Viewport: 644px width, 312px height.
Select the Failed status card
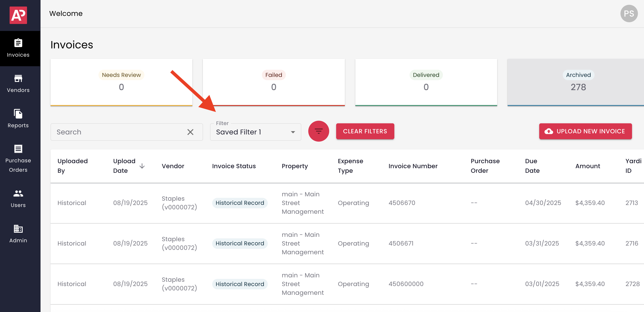tap(274, 83)
